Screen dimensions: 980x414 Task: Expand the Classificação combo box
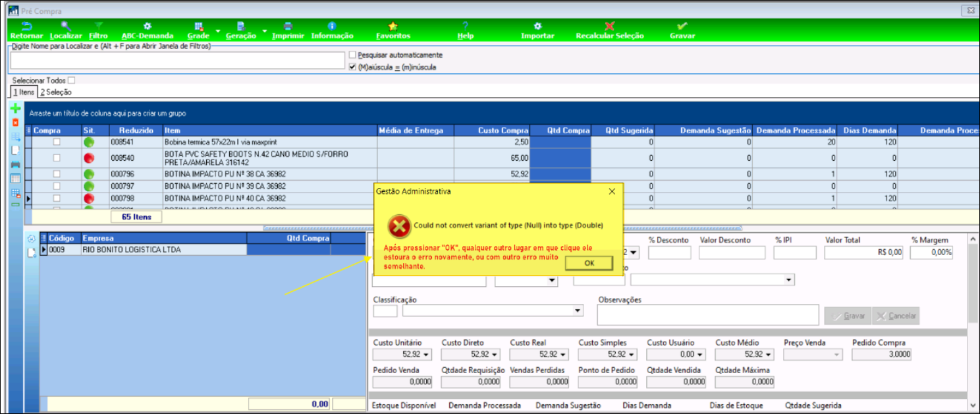click(x=578, y=310)
